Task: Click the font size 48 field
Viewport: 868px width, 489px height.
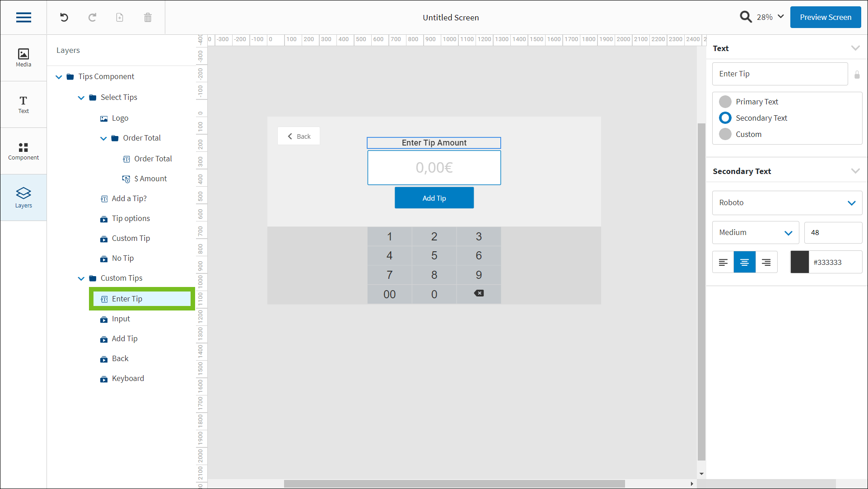Action: [832, 233]
